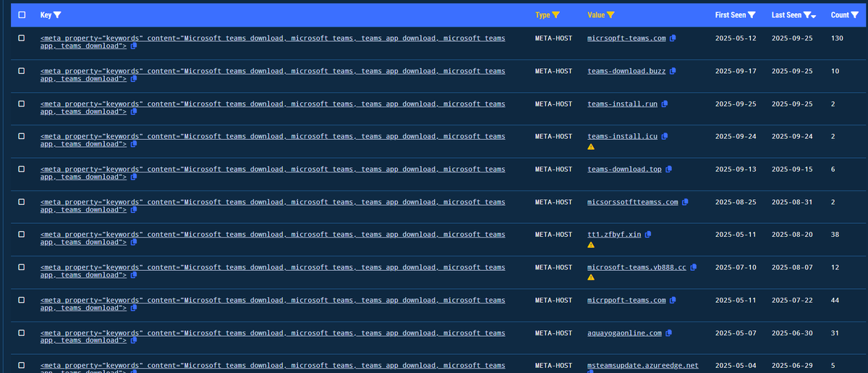Open the teams-download.buzz link
Viewport: 868px width, 373px height.
(626, 71)
